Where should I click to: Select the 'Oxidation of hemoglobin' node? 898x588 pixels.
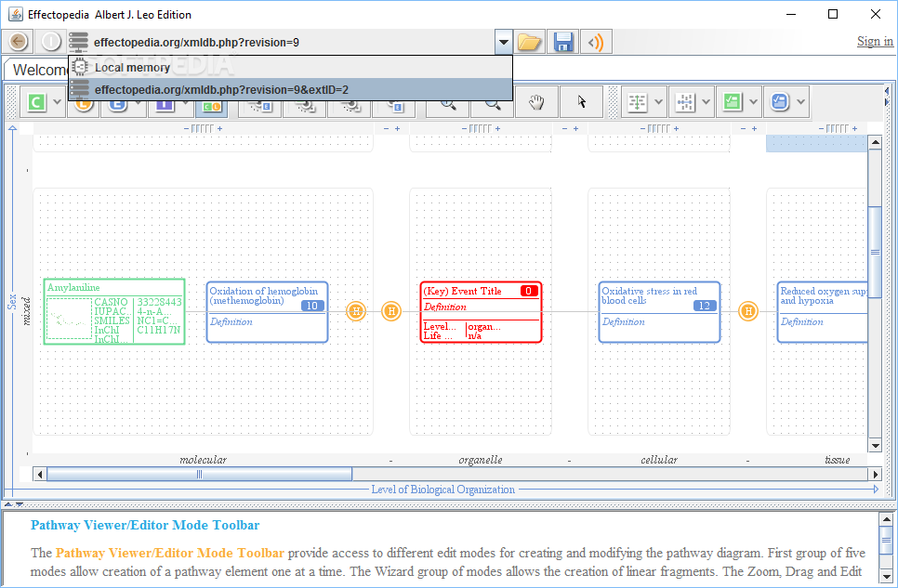267,312
